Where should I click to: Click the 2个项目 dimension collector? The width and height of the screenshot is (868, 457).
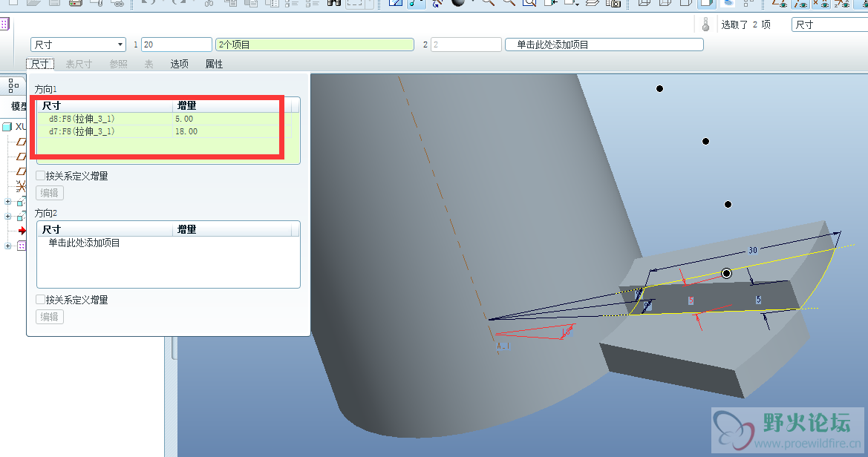point(314,45)
